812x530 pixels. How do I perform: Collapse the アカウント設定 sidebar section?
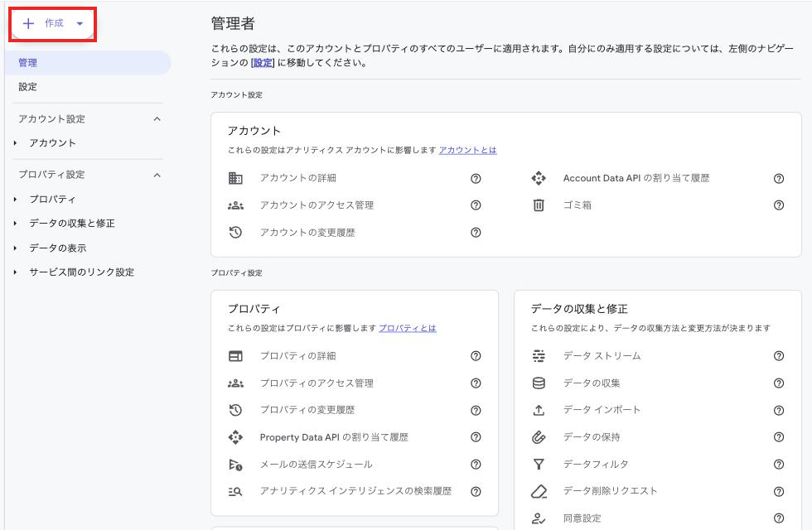tap(157, 119)
